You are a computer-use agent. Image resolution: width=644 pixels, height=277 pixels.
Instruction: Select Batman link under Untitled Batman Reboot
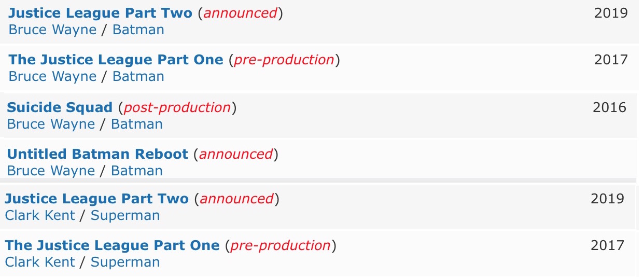pos(137,171)
